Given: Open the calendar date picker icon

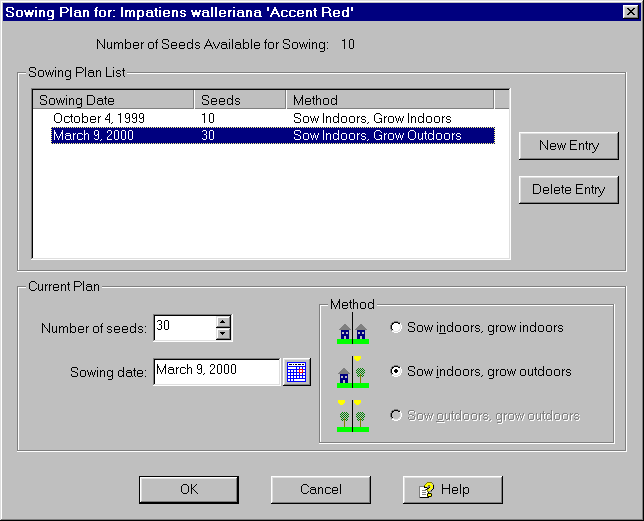Looking at the screenshot, I should [x=296, y=372].
